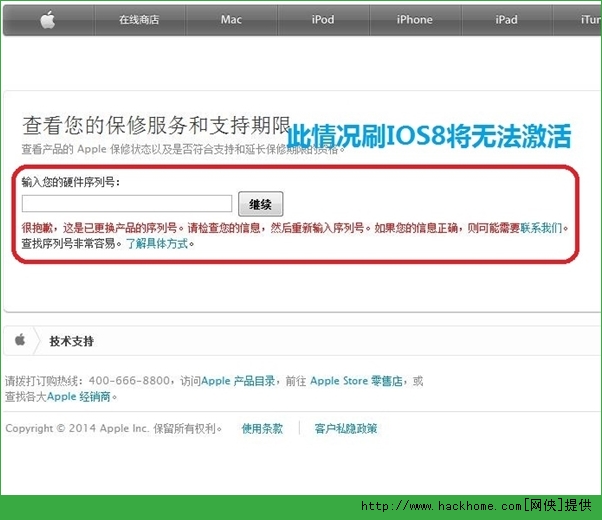Screen dimensions: 602x520
Task: Select the iPod navigation tab
Action: pos(322,19)
